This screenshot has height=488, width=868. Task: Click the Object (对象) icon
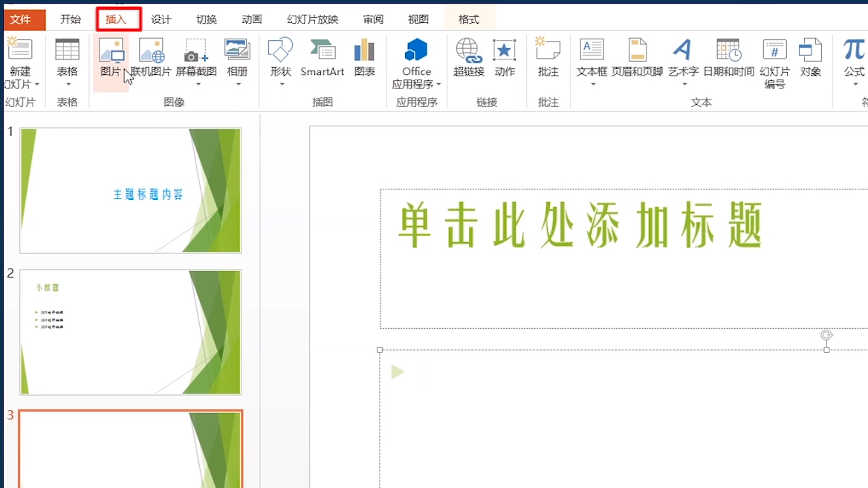coord(811,50)
